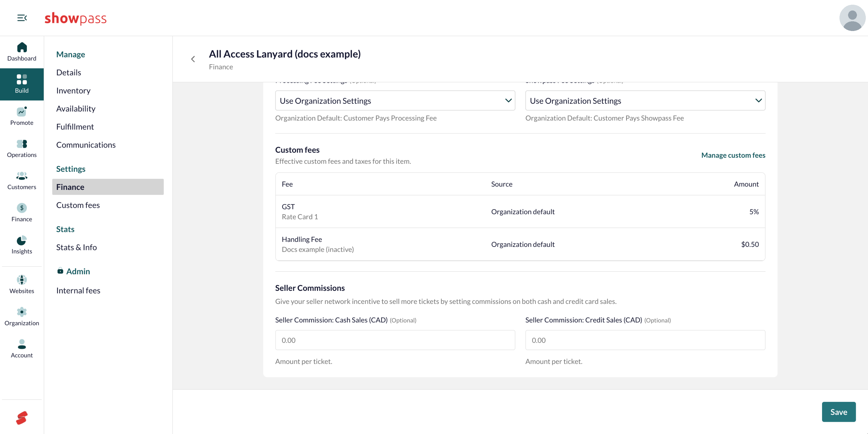The width and height of the screenshot is (868, 434).
Task: Open the Build section
Action: [22, 84]
